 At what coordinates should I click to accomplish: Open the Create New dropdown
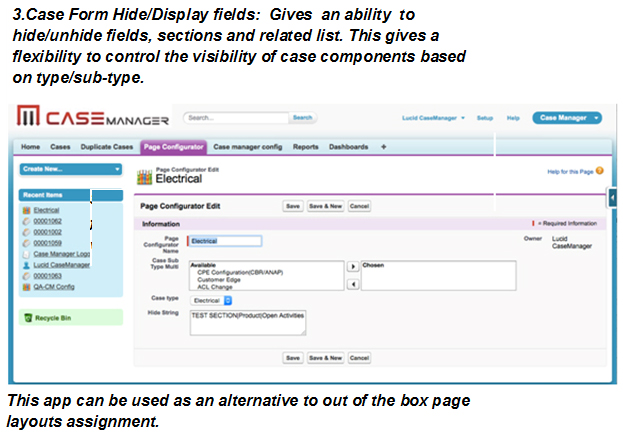coord(71,169)
